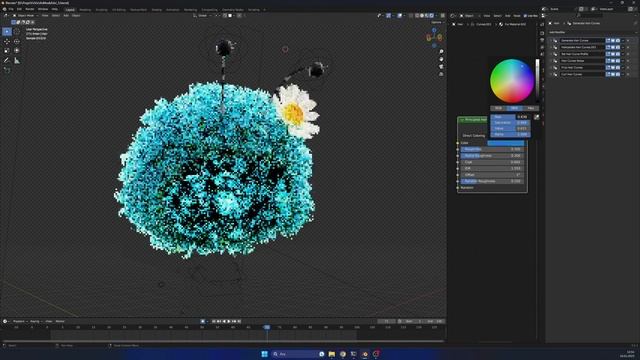The image size is (640, 360).
Task: Click the Blender icon in taskbar
Action: point(364,354)
